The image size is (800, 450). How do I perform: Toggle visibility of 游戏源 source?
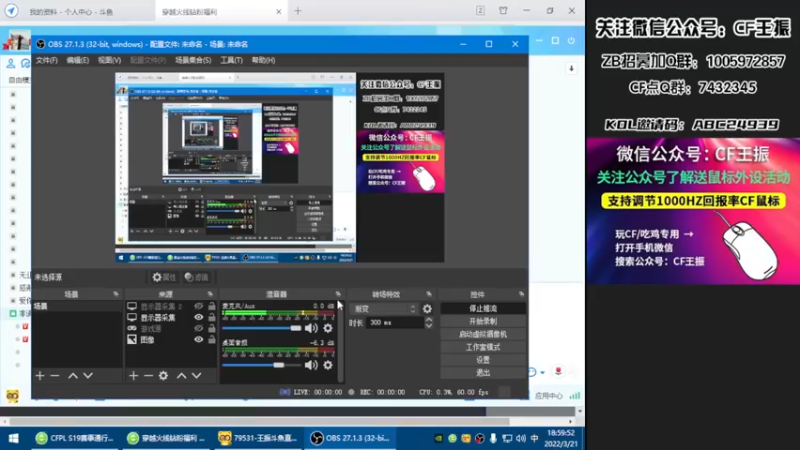[198, 329]
